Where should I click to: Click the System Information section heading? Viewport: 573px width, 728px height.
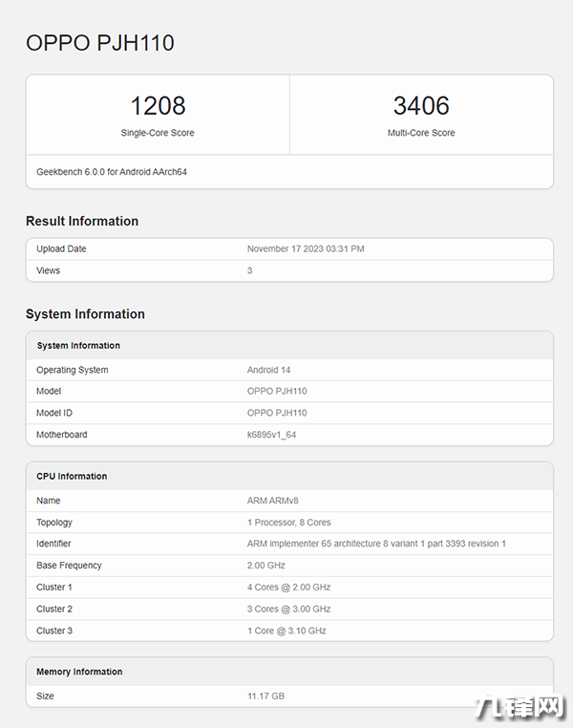click(85, 314)
